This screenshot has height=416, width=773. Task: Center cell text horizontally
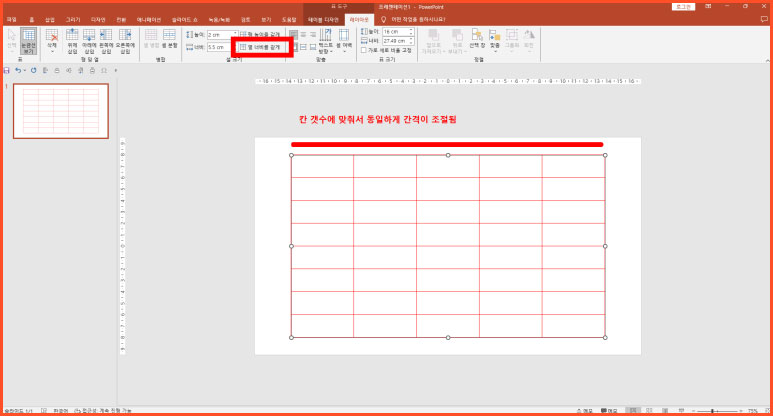pyautogui.click(x=304, y=35)
